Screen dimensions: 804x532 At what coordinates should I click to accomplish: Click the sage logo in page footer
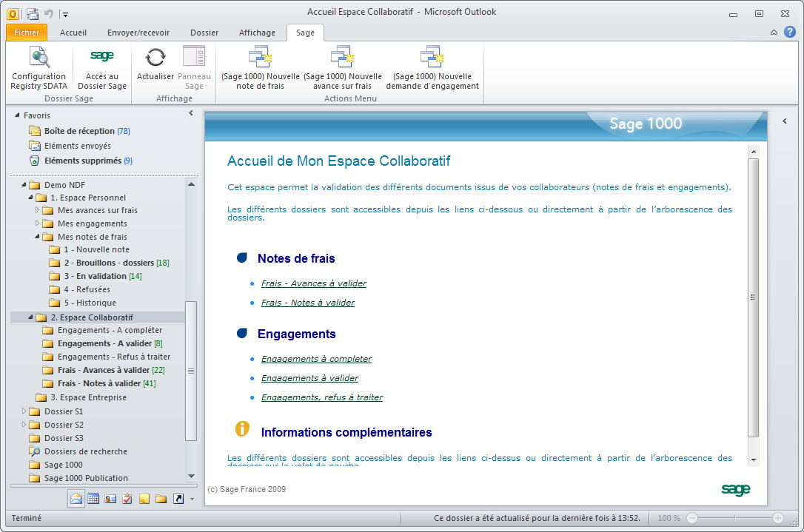pyautogui.click(x=735, y=490)
